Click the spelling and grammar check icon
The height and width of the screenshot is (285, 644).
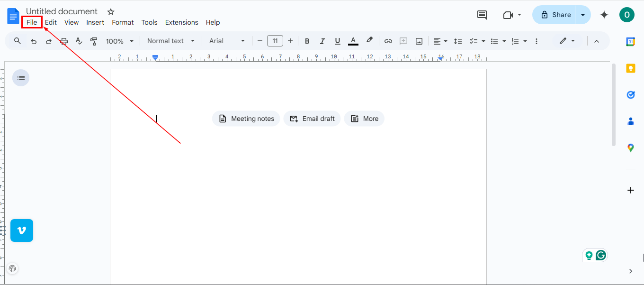point(79,41)
